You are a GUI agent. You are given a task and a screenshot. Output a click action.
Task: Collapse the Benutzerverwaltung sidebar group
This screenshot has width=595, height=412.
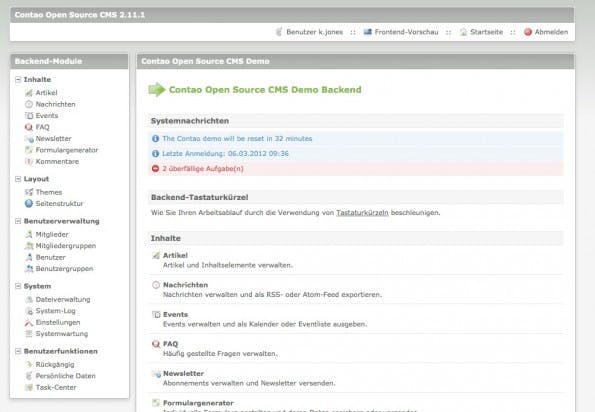[x=18, y=221]
